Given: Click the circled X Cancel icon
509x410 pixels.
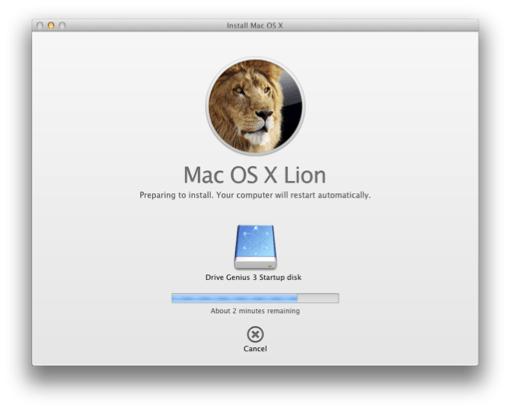Looking at the screenshot, I should point(255,334).
